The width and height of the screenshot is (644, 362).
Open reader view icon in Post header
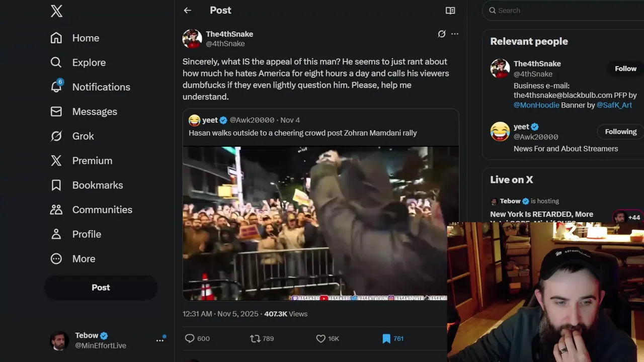pyautogui.click(x=450, y=11)
